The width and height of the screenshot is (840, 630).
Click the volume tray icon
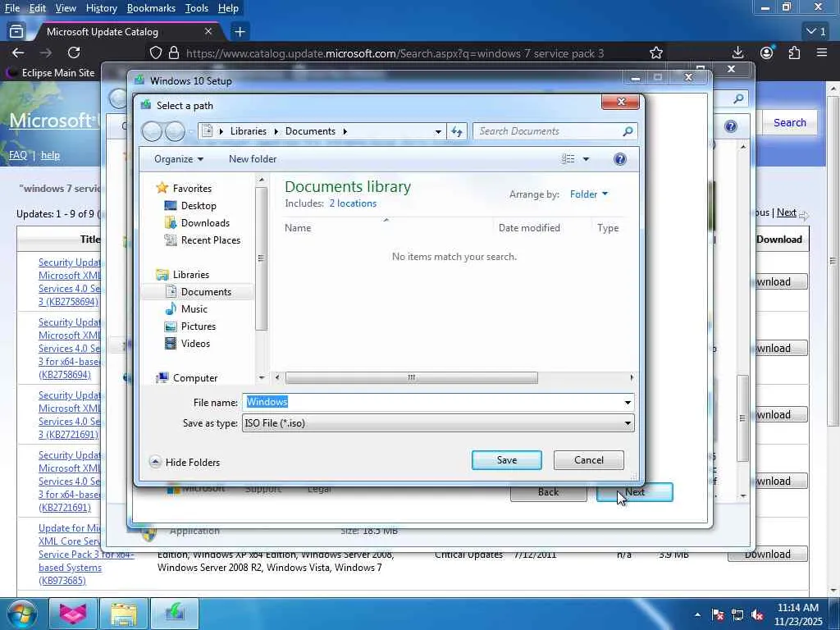pos(757,614)
